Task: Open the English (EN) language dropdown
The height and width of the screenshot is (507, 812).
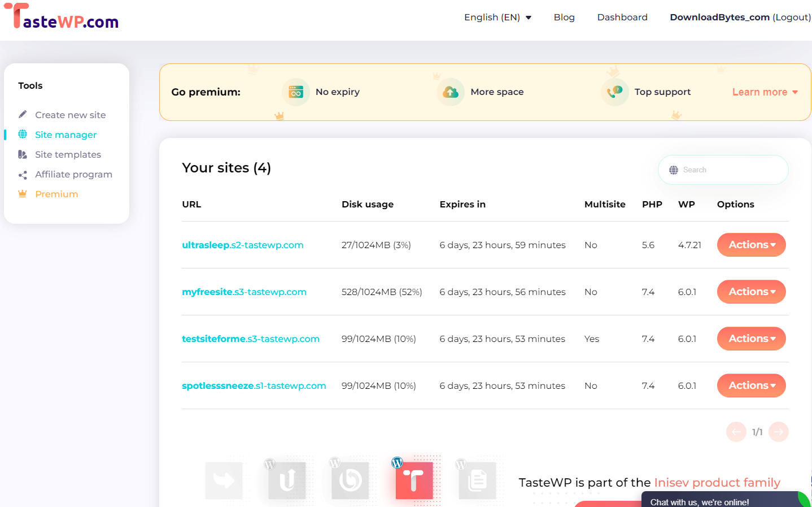Action: [x=498, y=18]
